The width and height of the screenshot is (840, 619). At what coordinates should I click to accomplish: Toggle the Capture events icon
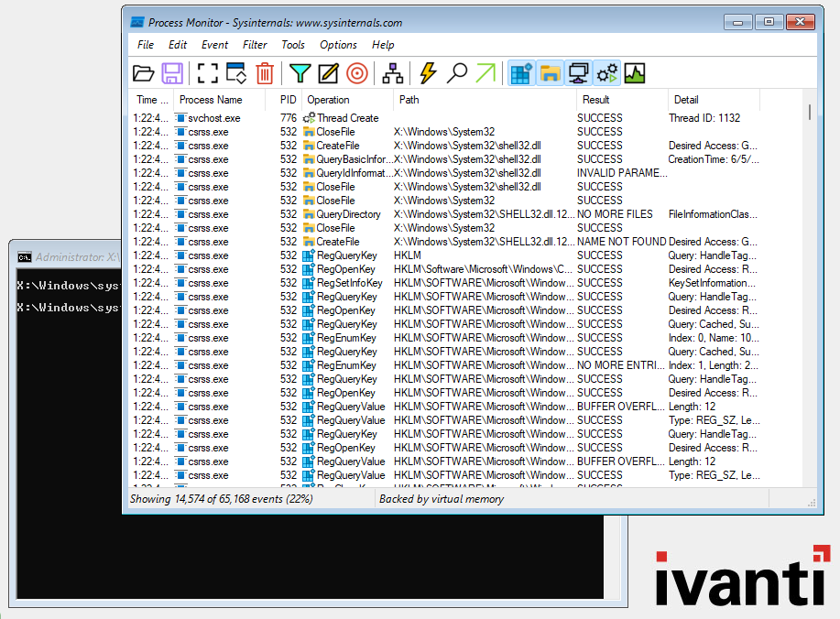(x=208, y=73)
